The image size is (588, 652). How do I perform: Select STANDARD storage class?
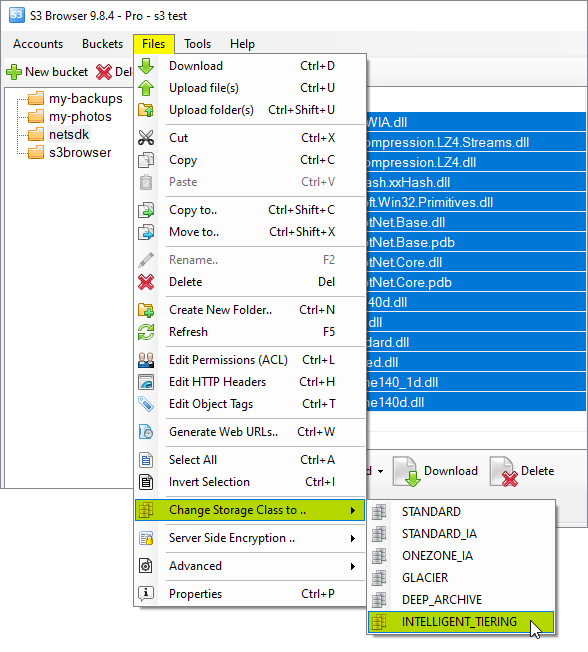[x=461, y=511]
